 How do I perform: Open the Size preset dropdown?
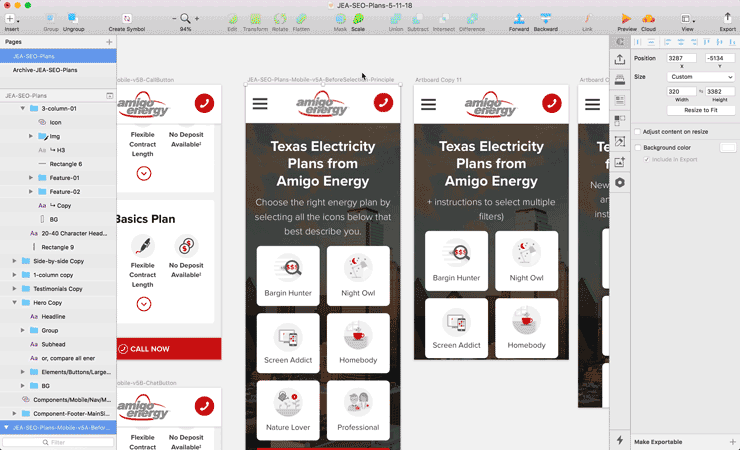click(x=701, y=77)
